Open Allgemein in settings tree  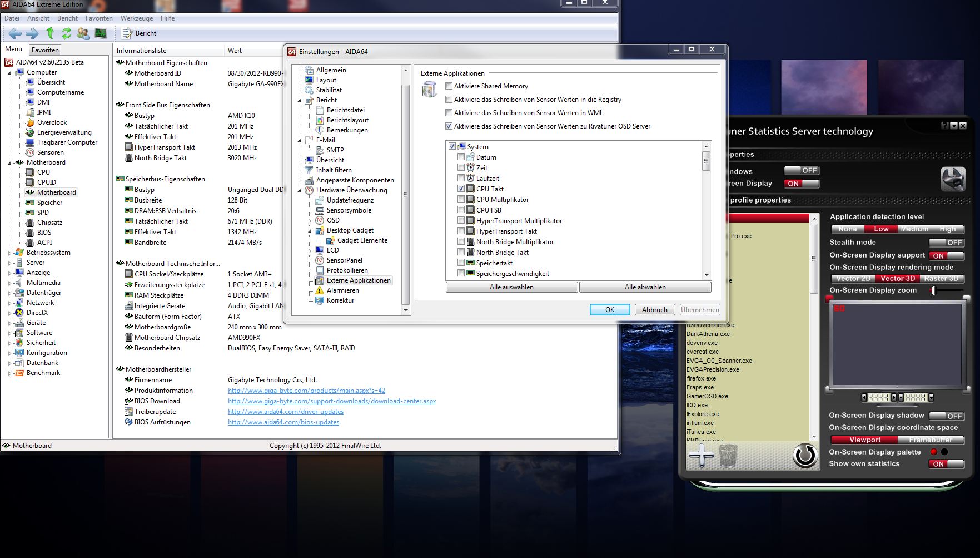point(331,70)
